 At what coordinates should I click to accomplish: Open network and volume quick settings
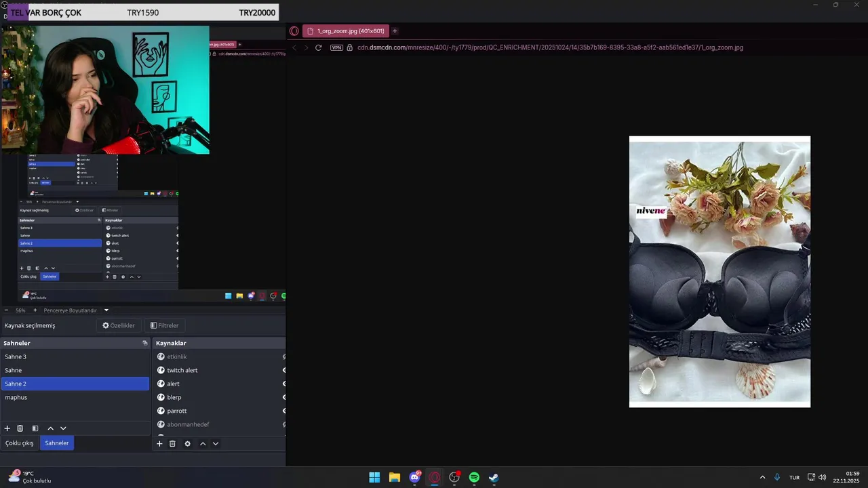(816, 477)
